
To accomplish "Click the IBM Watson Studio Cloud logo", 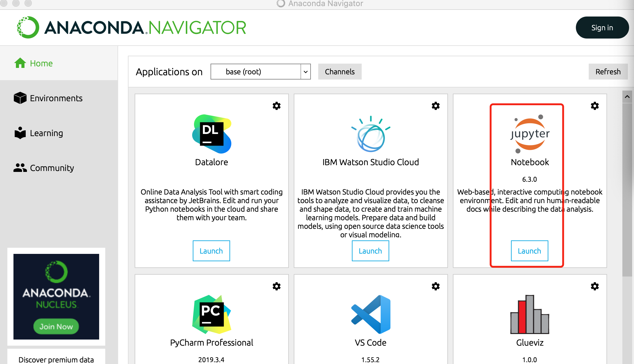I will pos(371,134).
